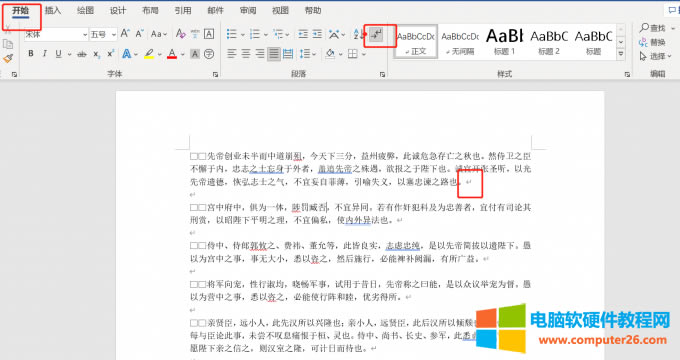Switch to the 视图 tab
The width and height of the screenshot is (680, 360).
pyautogui.click(x=281, y=10)
